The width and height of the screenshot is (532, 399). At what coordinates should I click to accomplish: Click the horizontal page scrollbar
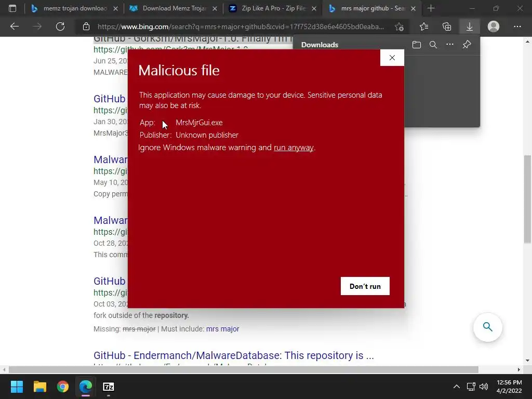click(243, 369)
